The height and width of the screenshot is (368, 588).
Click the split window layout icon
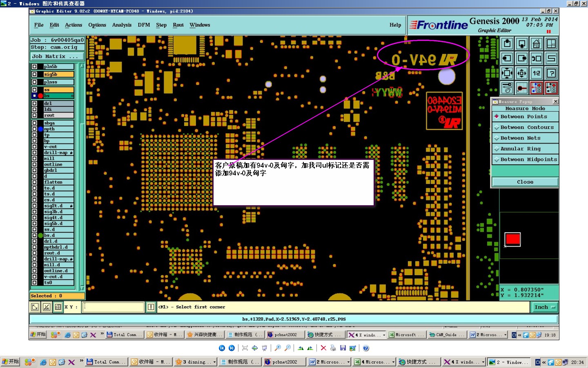551,43
